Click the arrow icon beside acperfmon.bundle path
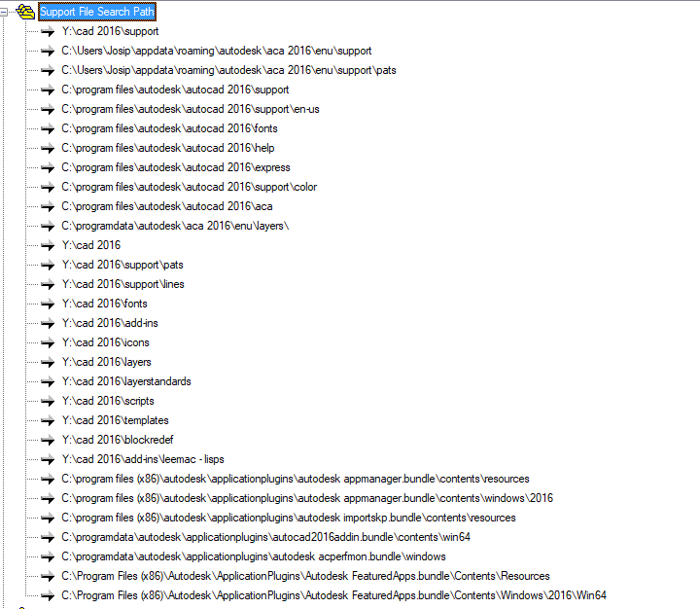The height and width of the screenshot is (609, 700). pos(48,556)
